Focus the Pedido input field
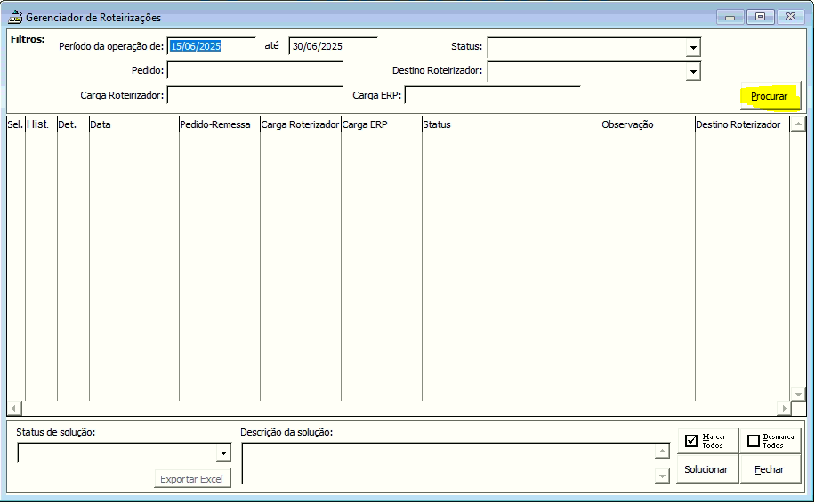 tap(254, 70)
